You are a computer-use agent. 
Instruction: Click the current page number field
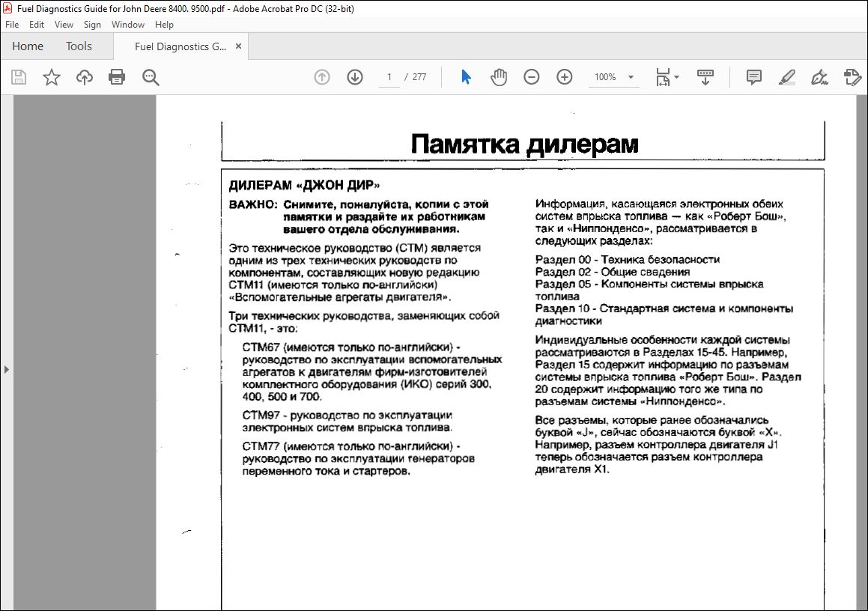(389, 77)
